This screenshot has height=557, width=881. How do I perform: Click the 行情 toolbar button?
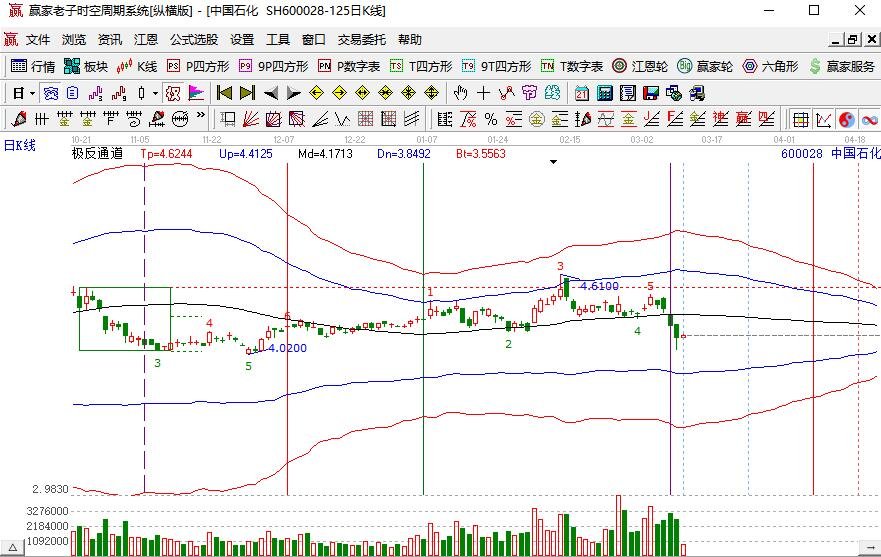[x=33, y=66]
